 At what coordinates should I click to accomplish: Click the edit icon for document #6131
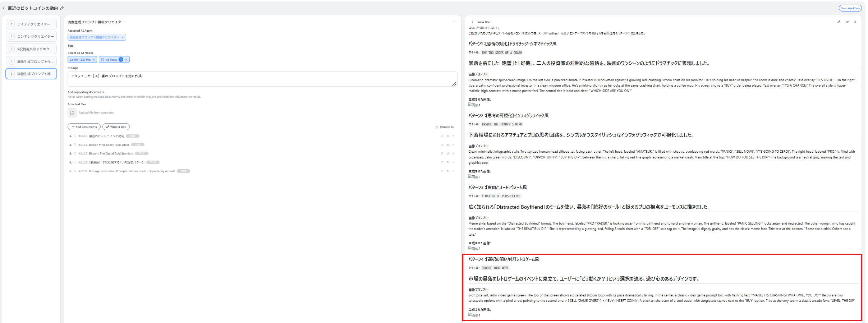(442, 171)
